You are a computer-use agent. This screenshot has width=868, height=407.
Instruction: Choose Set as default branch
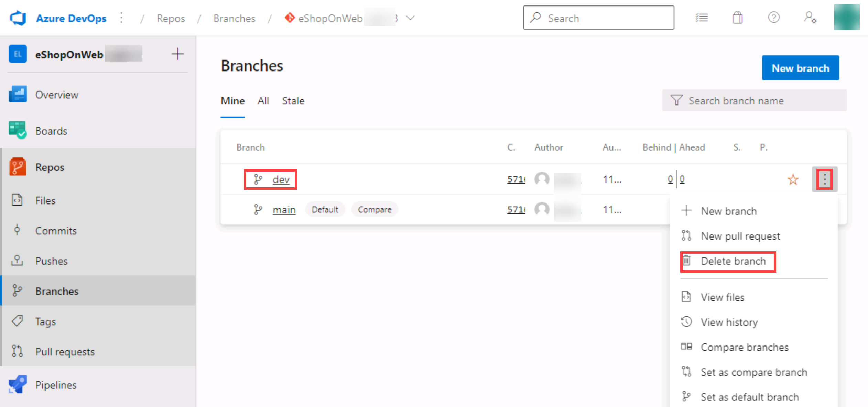pos(754,397)
